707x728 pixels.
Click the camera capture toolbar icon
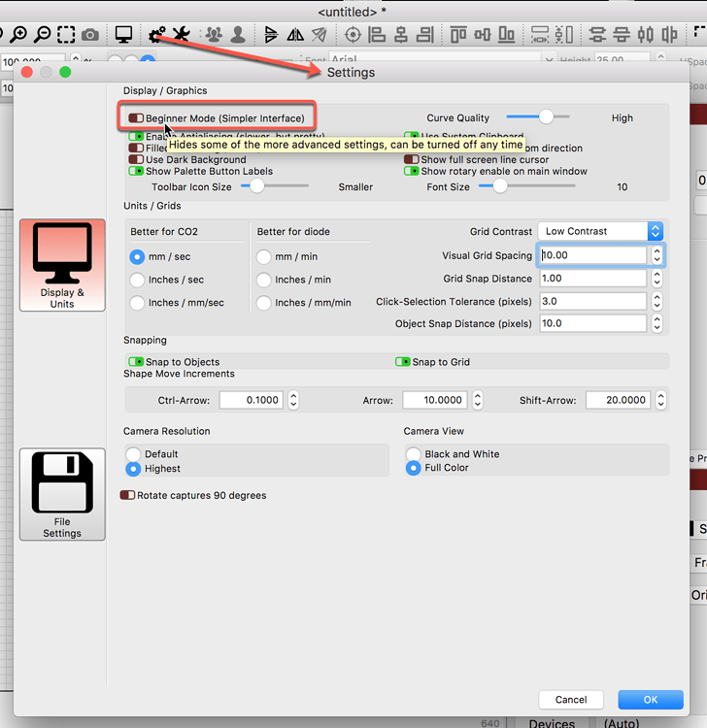click(90, 35)
